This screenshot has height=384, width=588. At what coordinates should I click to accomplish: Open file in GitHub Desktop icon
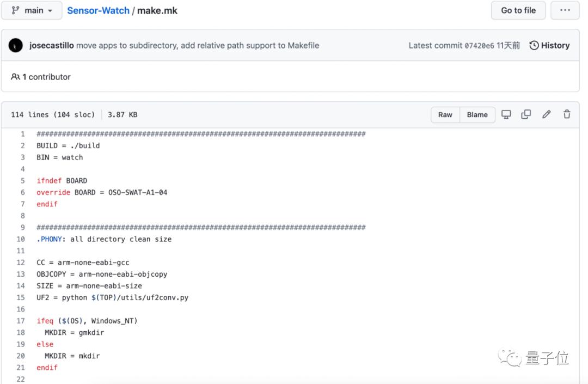coord(506,114)
